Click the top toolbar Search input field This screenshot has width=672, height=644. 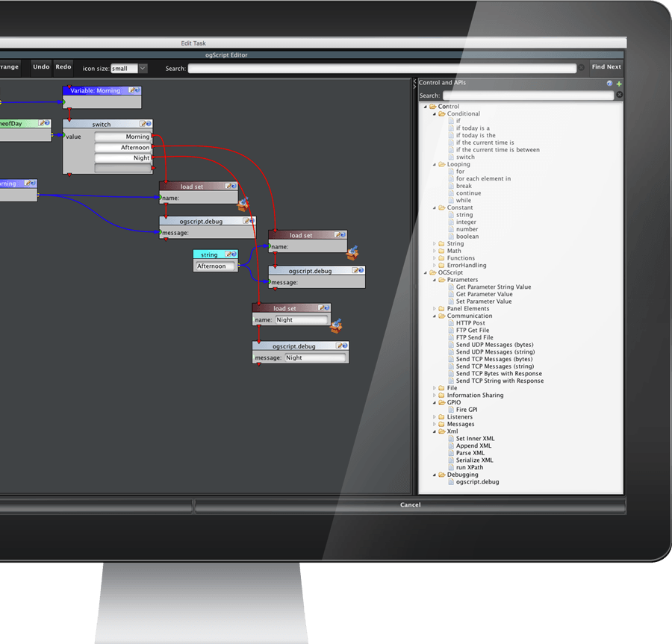pos(382,69)
